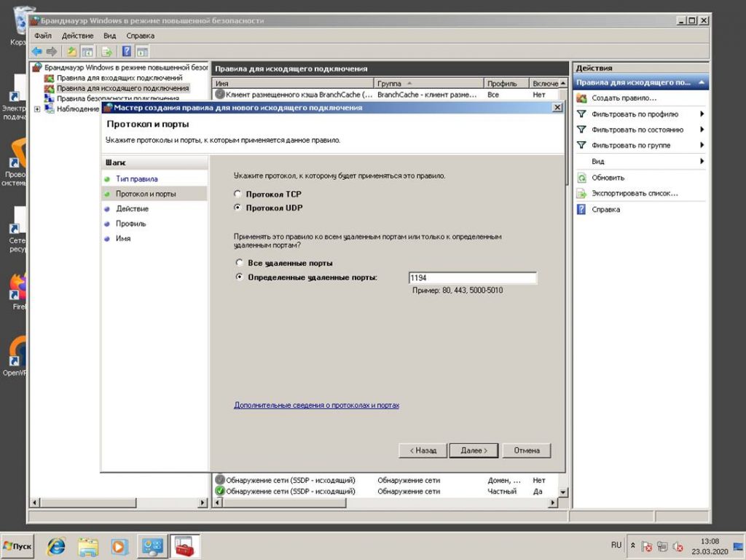Go to the Тип правила wizard step
This screenshot has width=746, height=560.
[136, 178]
